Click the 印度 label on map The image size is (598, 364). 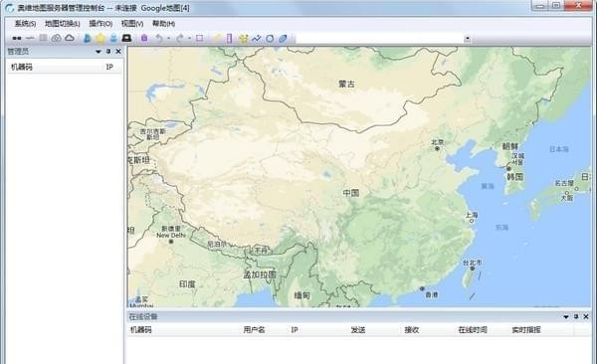click(187, 284)
